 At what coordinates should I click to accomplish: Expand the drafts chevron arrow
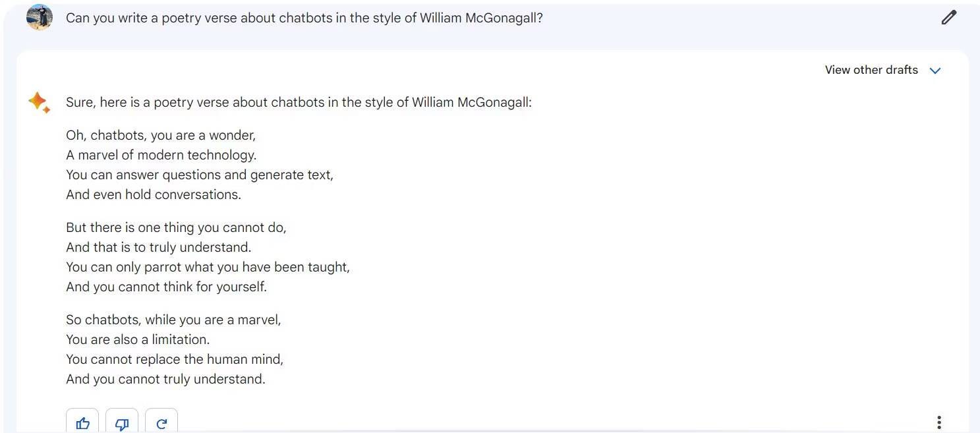coord(935,71)
